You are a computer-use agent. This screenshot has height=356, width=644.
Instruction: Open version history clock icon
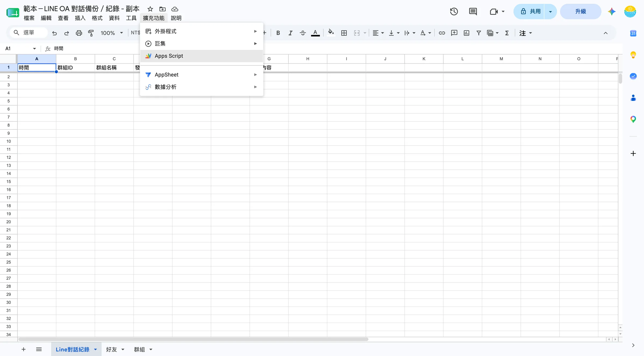tap(454, 12)
